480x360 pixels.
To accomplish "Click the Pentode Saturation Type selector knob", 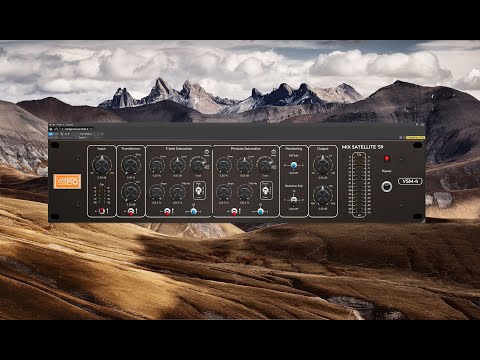I will tap(264, 165).
